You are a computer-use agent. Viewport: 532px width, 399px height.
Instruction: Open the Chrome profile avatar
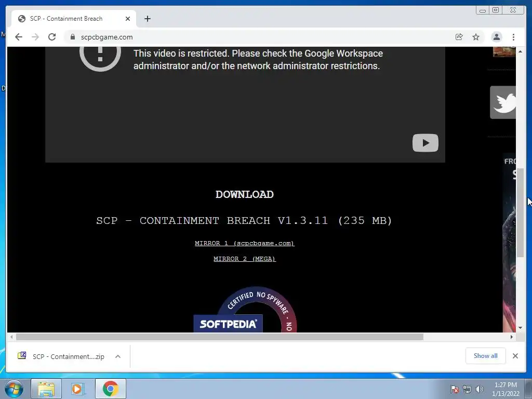pos(497,37)
